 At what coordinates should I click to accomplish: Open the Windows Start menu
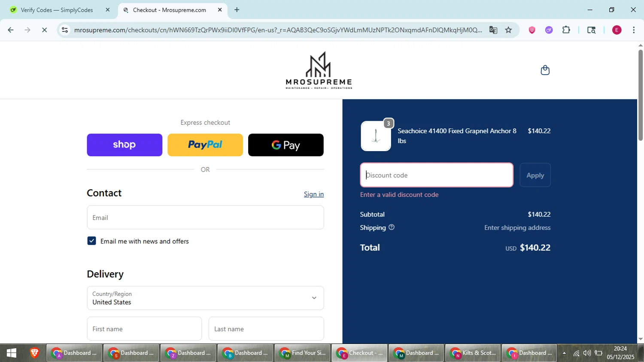pos(12,353)
